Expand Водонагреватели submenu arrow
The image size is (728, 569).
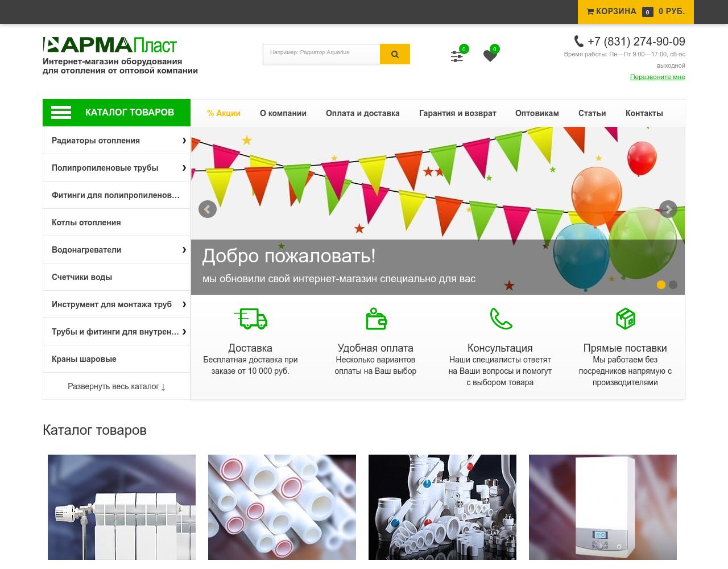coord(184,250)
